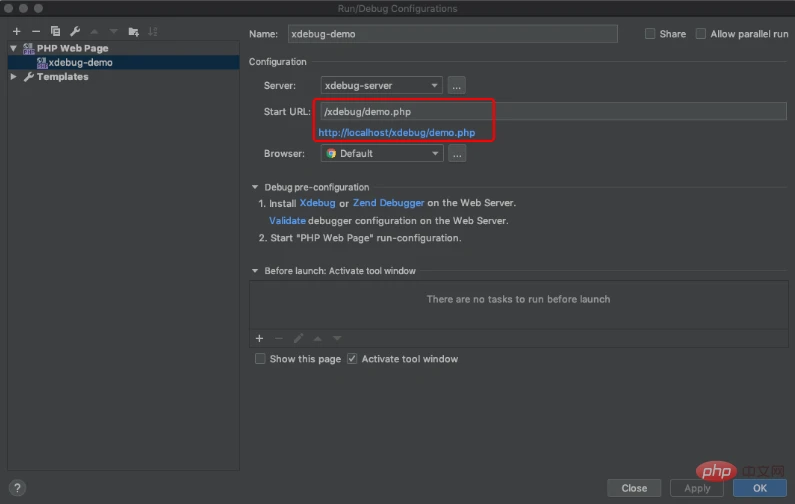Screen dimensions: 795x504
Task: Collapse Before launch section
Action: coord(255,271)
